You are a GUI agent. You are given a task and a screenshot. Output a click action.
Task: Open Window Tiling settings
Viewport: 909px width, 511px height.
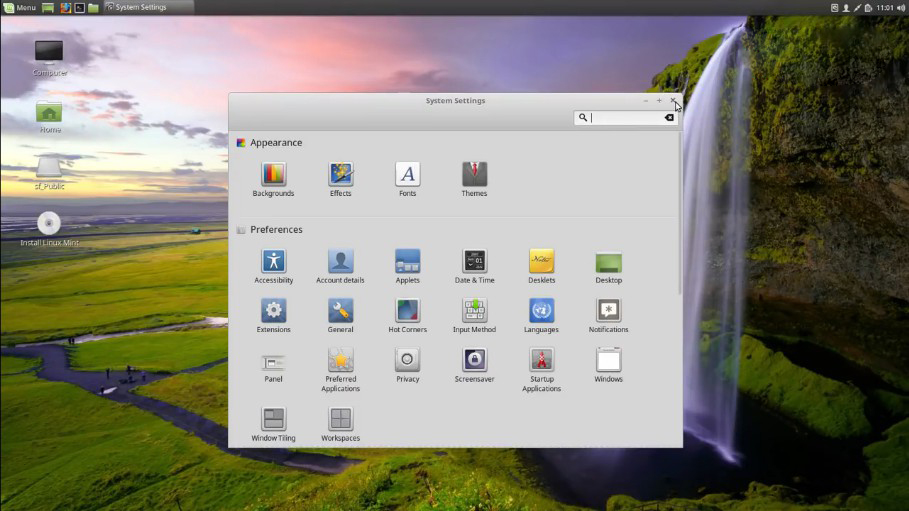tap(273, 425)
